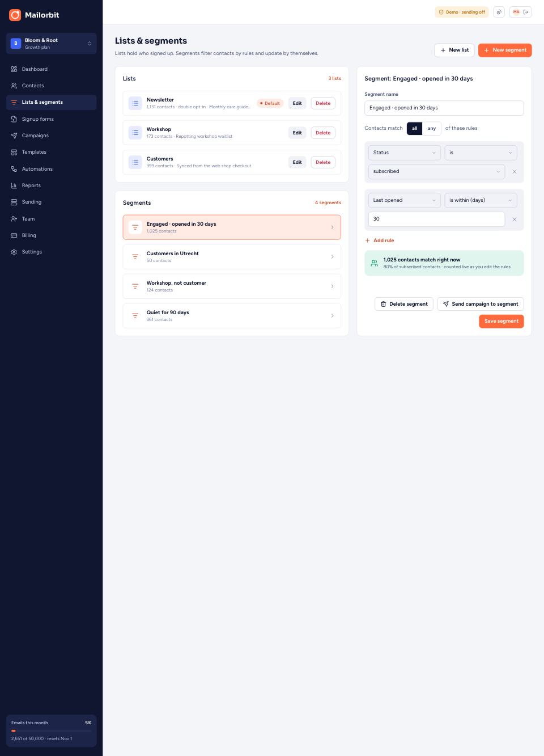Send campaign to segment

click(x=481, y=304)
